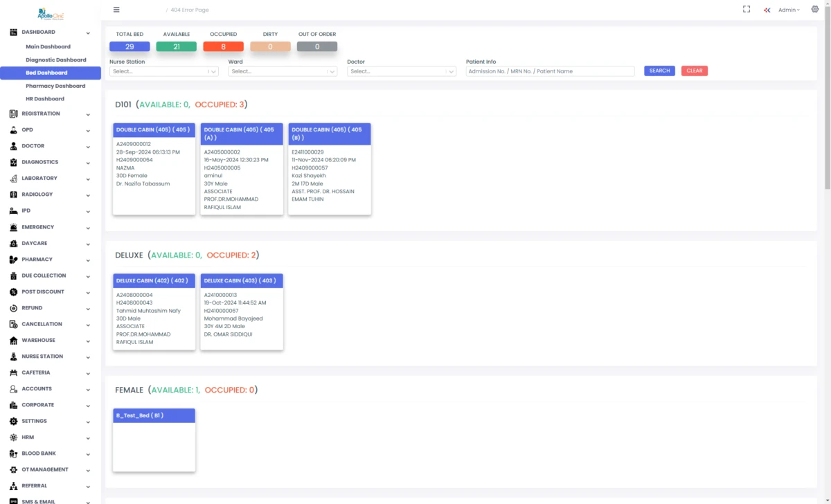Expand the Admin user menu
The height and width of the screenshot is (504, 831).
(789, 10)
